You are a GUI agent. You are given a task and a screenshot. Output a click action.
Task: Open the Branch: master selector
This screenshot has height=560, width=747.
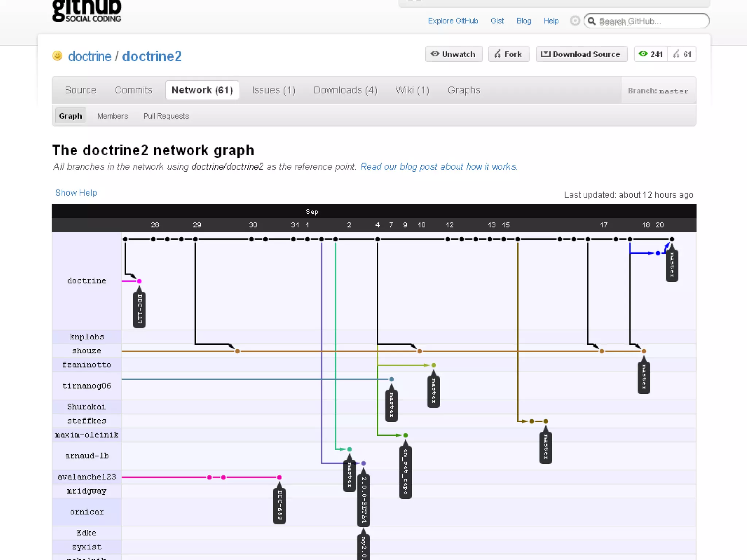point(658,91)
